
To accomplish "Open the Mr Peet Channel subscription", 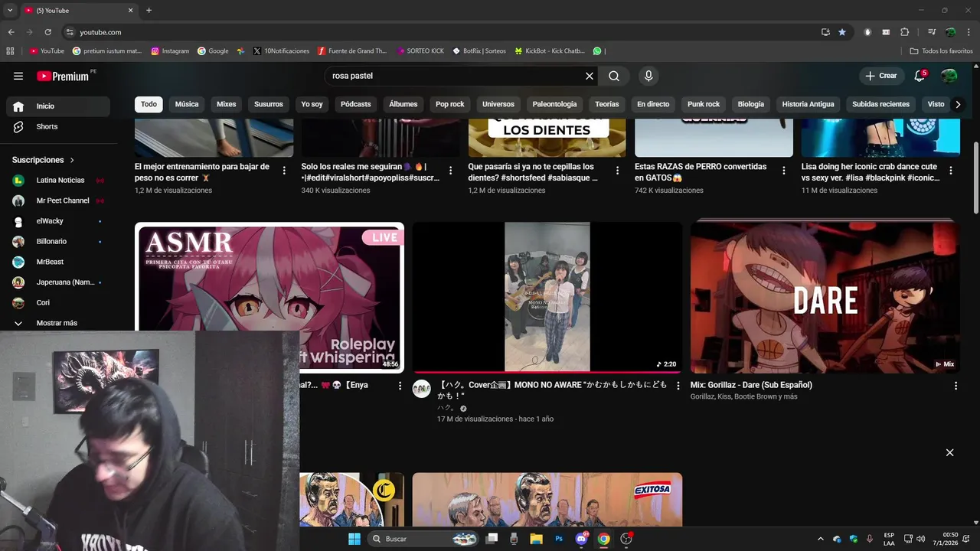I will pos(59,201).
